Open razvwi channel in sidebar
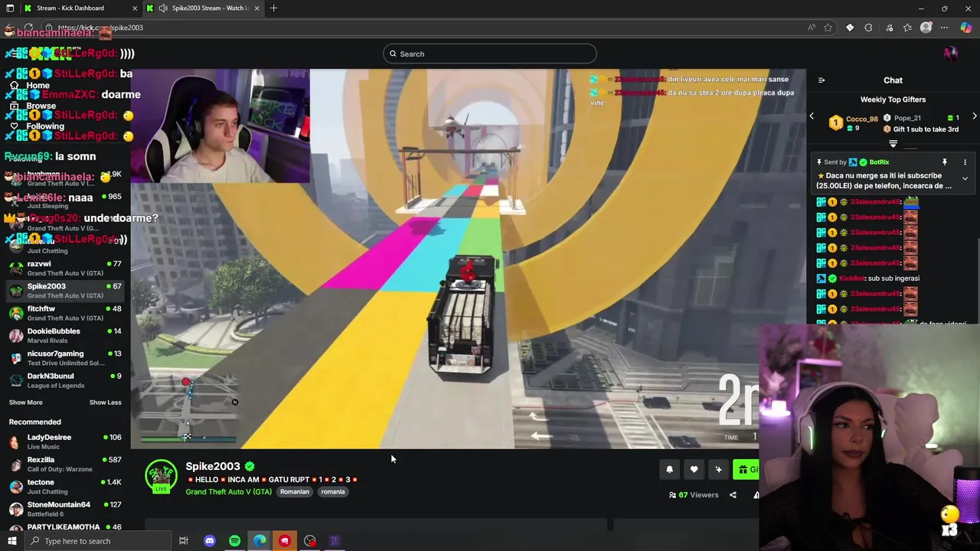Image resolution: width=980 pixels, height=551 pixels. coord(65,269)
